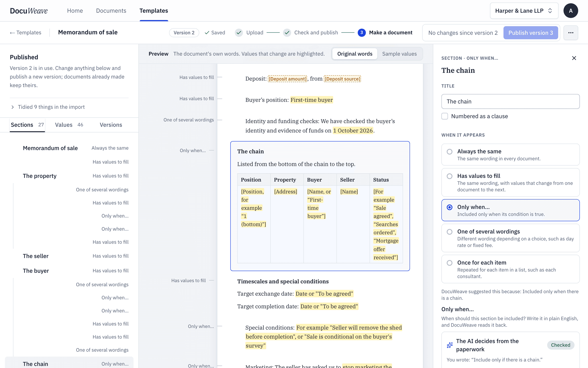
Task: Click the Deposit amount placeholder
Action: 287,79
